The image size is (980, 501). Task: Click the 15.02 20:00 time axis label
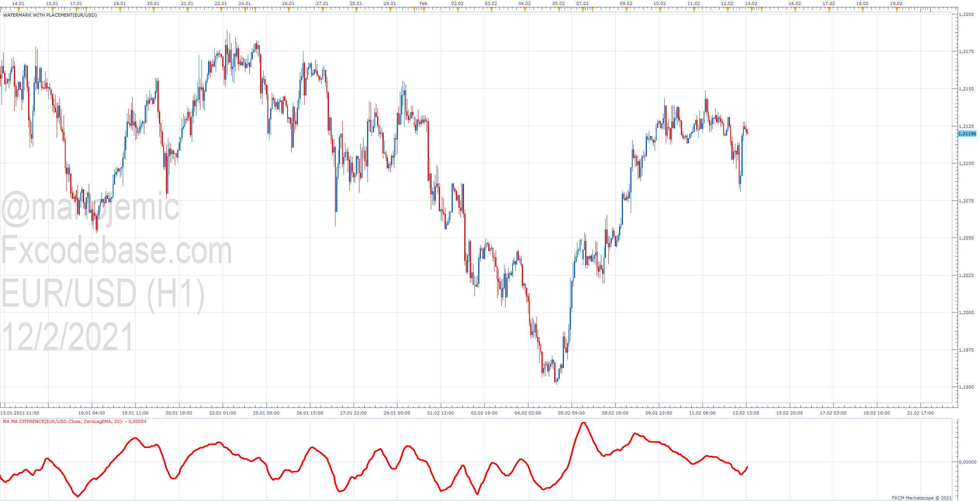(x=790, y=413)
